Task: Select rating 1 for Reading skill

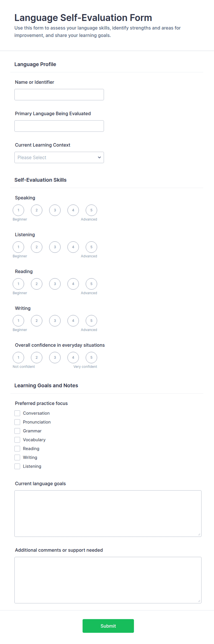Action: click(18, 284)
